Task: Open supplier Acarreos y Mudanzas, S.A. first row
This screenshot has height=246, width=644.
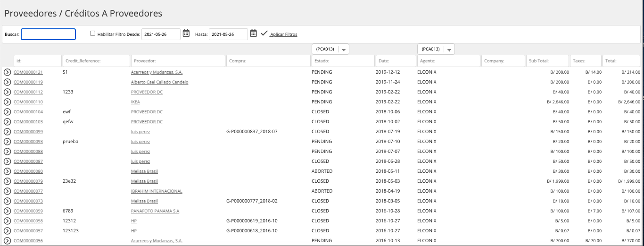Action: click(x=157, y=72)
